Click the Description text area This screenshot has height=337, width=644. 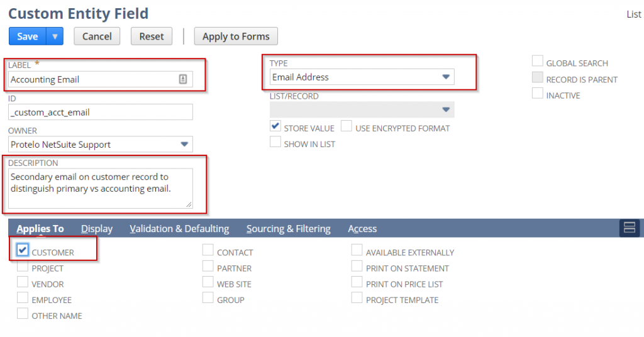(101, 187)
